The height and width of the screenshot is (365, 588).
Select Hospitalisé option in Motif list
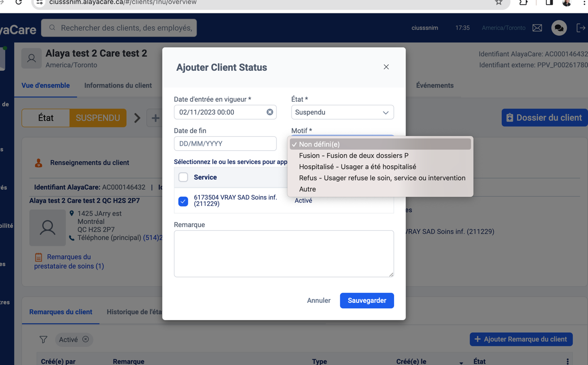point(357,167)
